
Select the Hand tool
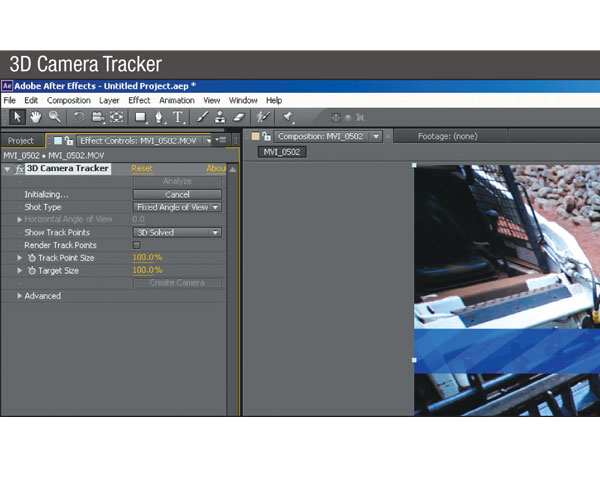click(36, 117)
